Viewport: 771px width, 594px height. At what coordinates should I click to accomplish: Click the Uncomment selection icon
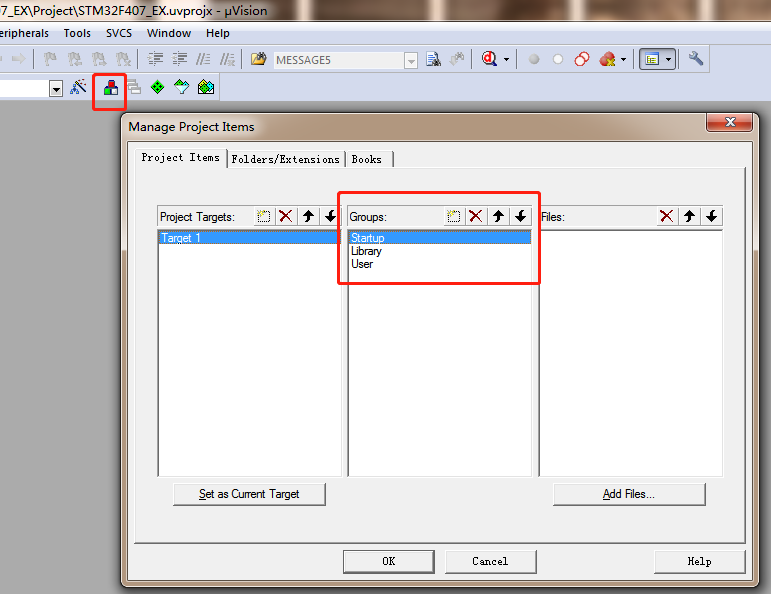[x=227, y=59]
